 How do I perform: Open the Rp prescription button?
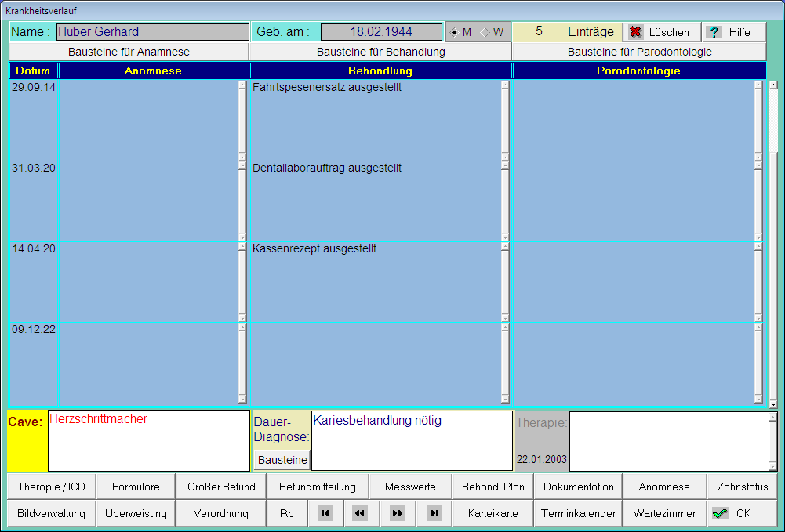click(287, 513)
